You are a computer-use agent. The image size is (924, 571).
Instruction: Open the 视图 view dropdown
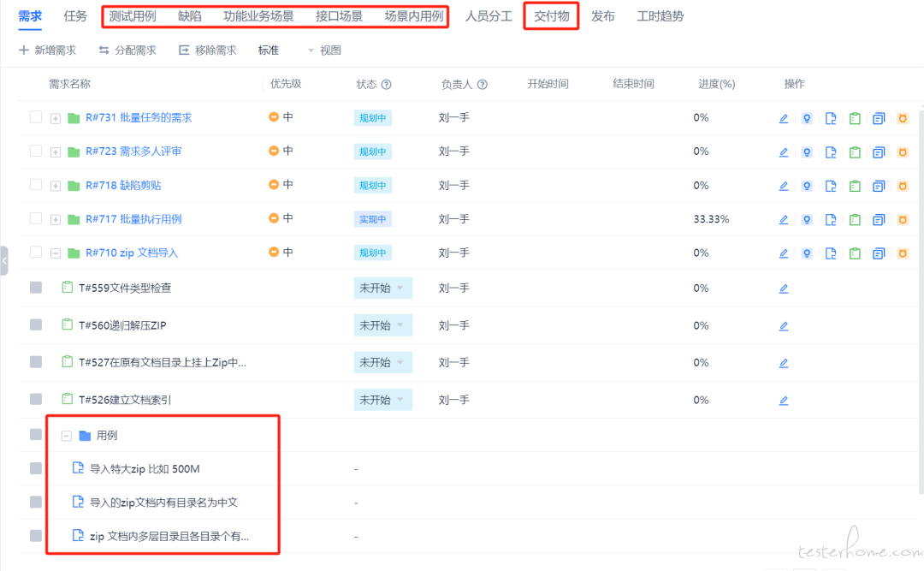point(323,51)
